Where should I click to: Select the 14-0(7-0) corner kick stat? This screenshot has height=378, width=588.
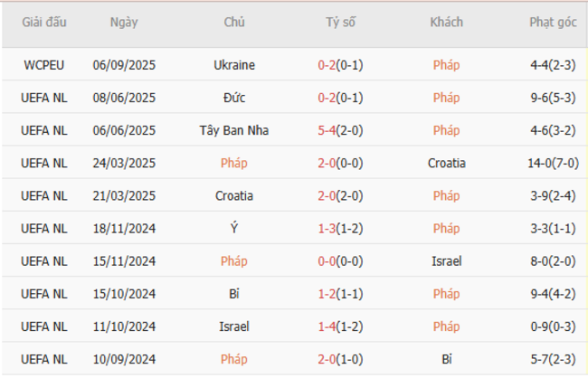[x=553, y=163]
